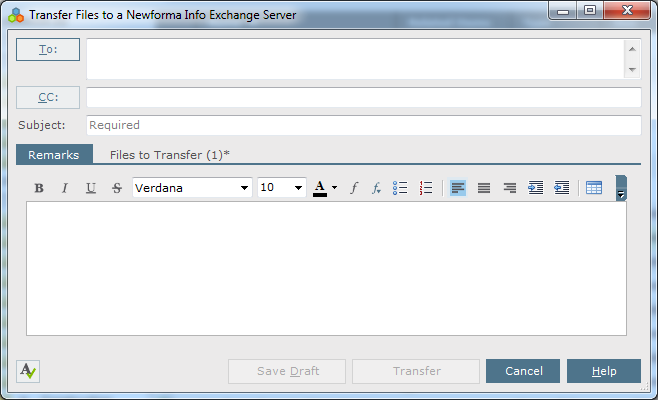Toggle underline text formatting
This screenshot has height=400, width=658.
[91, 188]
